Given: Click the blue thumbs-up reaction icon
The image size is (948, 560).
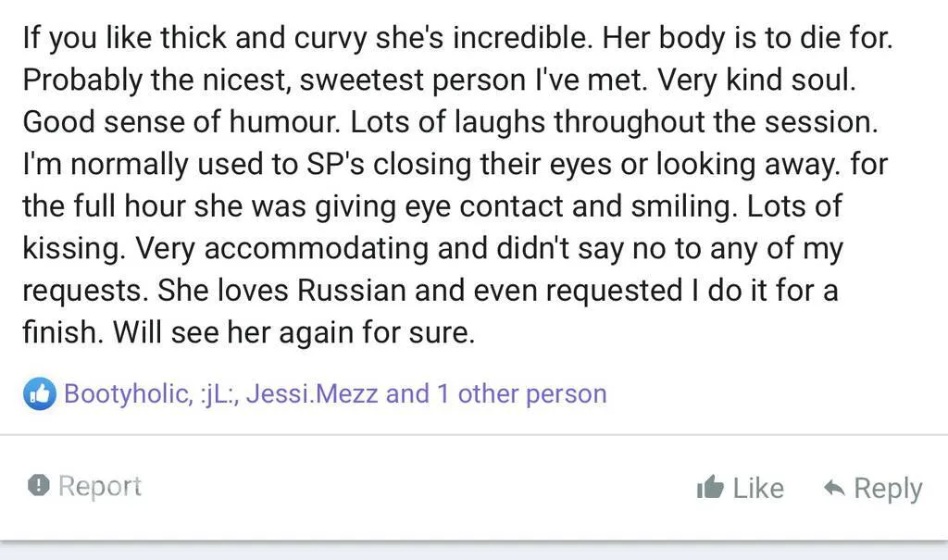Looking at the screenshot, I should [x=39, y=393].
